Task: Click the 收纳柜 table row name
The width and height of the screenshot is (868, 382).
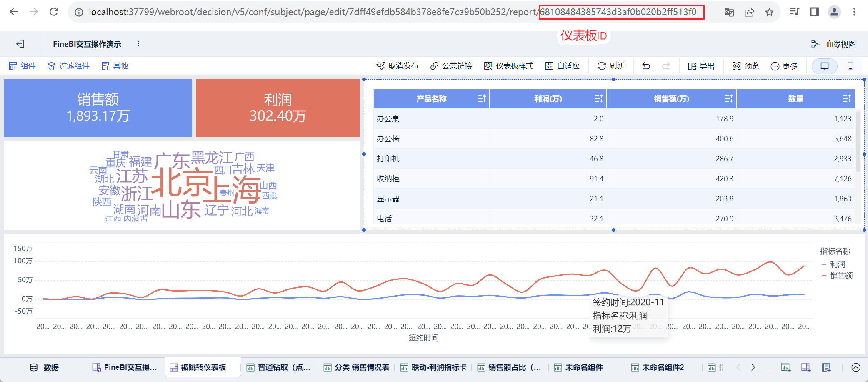Action: 388,179
